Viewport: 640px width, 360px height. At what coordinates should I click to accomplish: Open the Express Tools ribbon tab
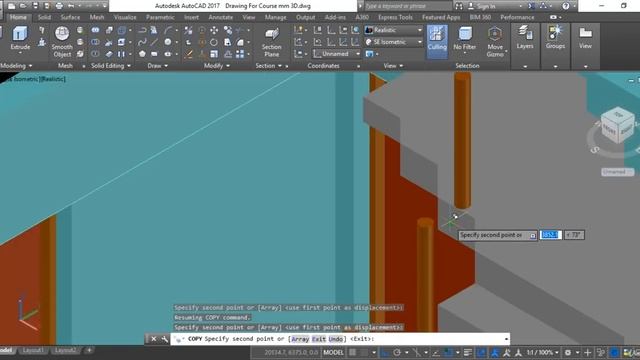point(395,17)
